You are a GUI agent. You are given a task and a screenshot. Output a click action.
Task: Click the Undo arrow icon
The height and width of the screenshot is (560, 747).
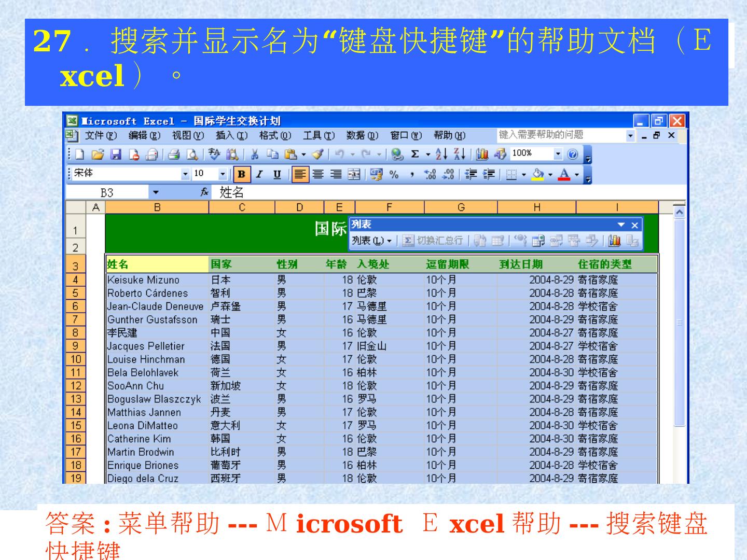340,154
